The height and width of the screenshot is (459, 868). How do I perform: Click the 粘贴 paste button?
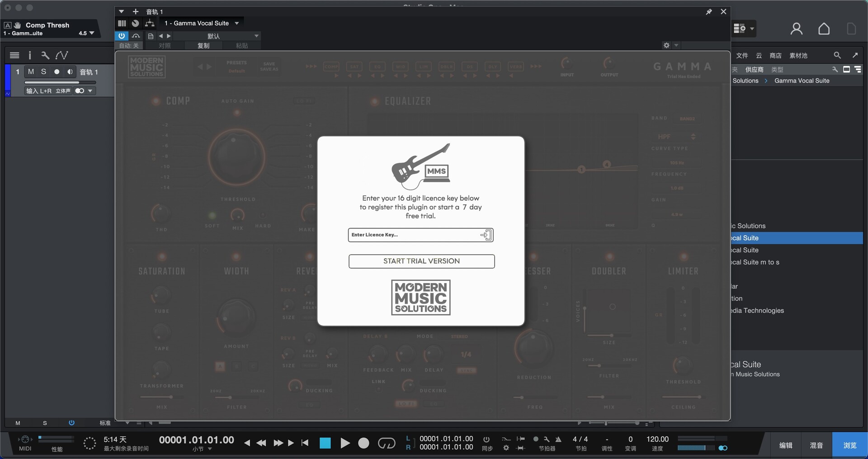242,46
